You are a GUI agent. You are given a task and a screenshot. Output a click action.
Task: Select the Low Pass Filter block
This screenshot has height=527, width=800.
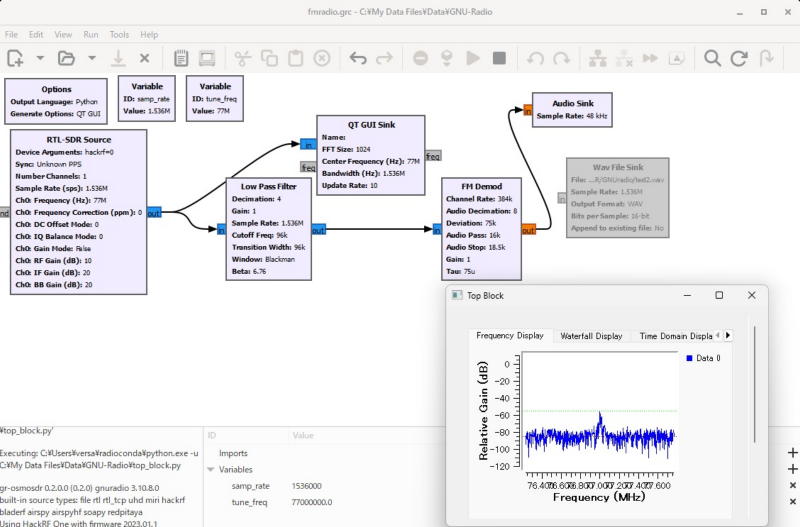269,229
